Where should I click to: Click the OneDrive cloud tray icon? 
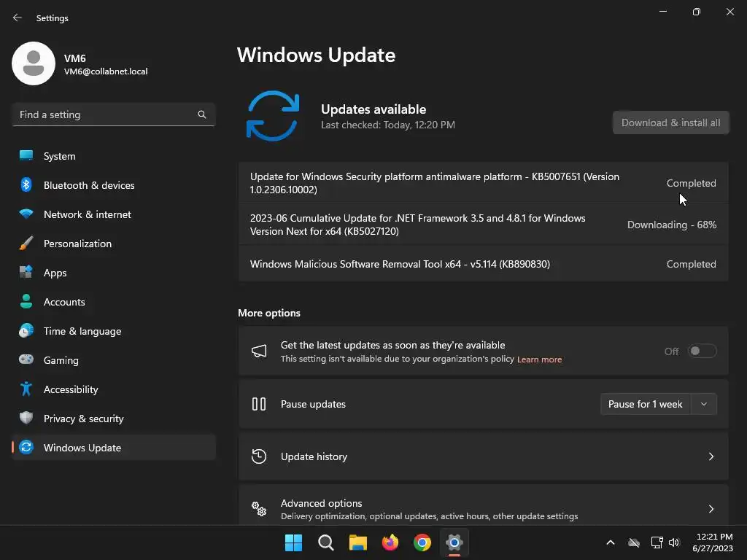coord(634,542)
